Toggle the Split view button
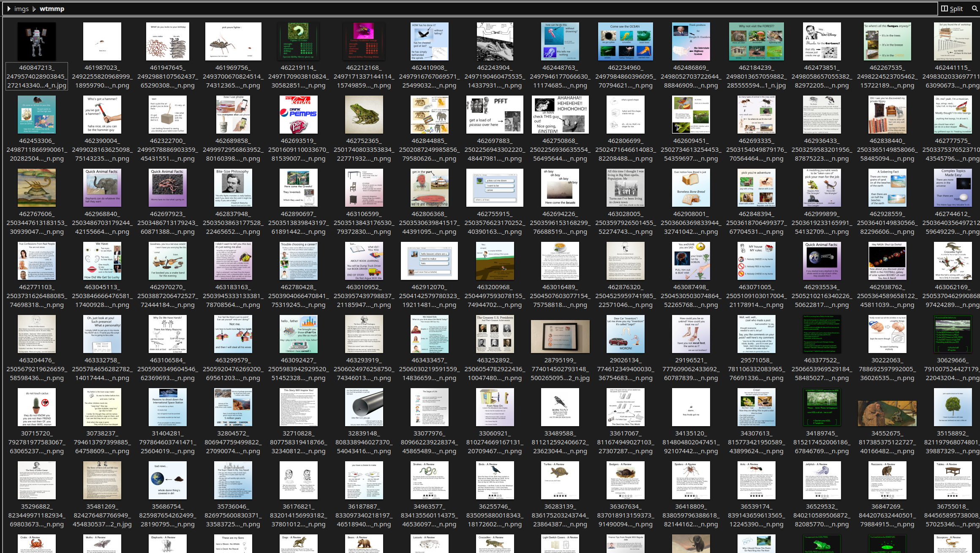 point(952,8)
